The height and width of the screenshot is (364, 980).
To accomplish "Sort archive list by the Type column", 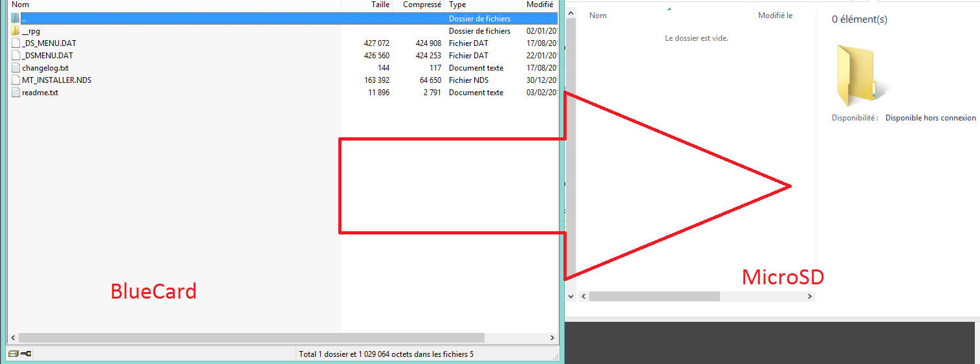I will (457, 5).
